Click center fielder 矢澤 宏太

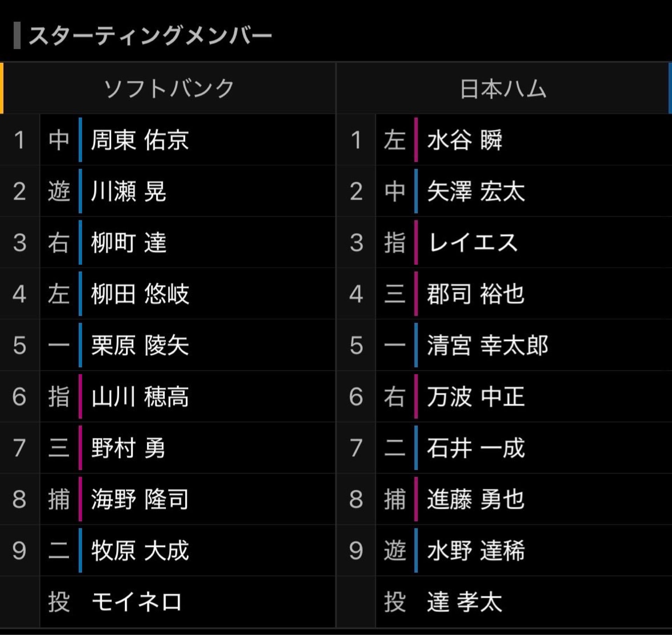(x=476, y=192)
